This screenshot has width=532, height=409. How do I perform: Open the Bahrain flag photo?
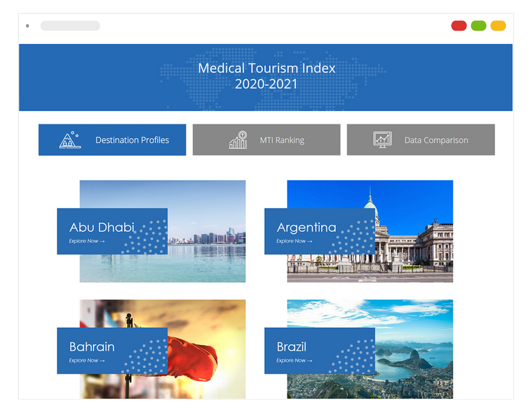point(199,319)
